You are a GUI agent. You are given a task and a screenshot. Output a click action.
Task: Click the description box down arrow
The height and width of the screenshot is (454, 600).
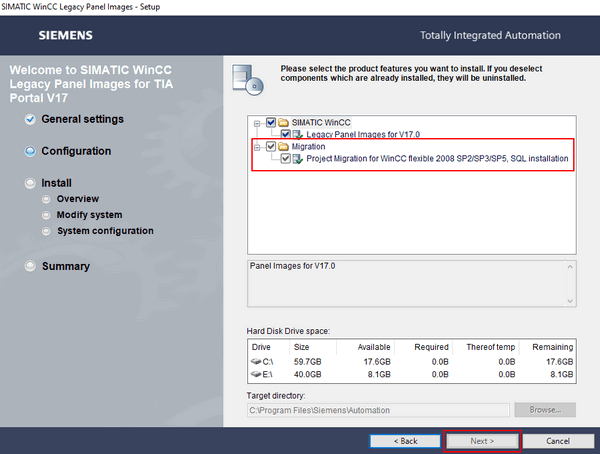click(570, 301)
